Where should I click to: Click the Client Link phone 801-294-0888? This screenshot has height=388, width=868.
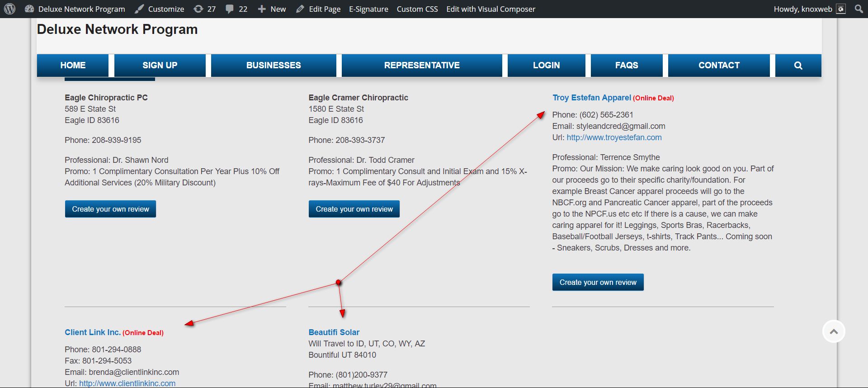(x=117, y=350)
